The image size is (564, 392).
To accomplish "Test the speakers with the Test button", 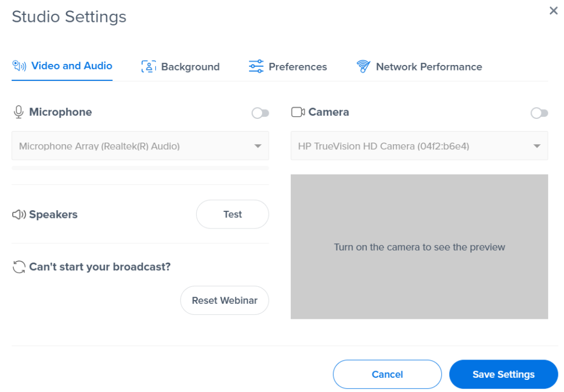I will click(232, 214).
